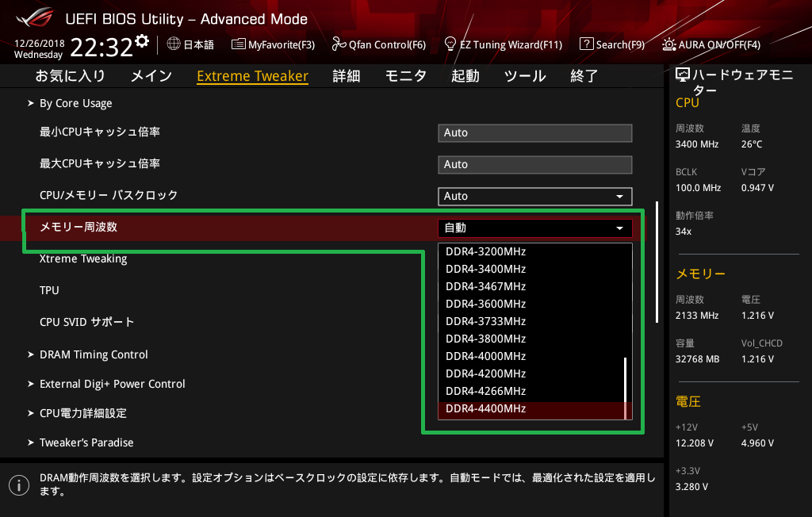Click the info icon beside help text
The image size is (812, 517).
[x=19, y=485]
